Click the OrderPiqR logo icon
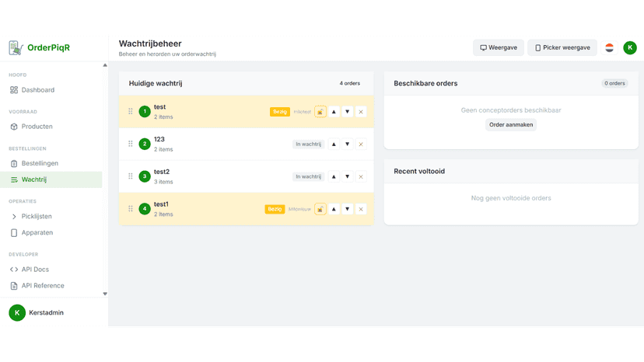Image resolution: width=644 pixels, height=362 pixels. pos(16,47)
